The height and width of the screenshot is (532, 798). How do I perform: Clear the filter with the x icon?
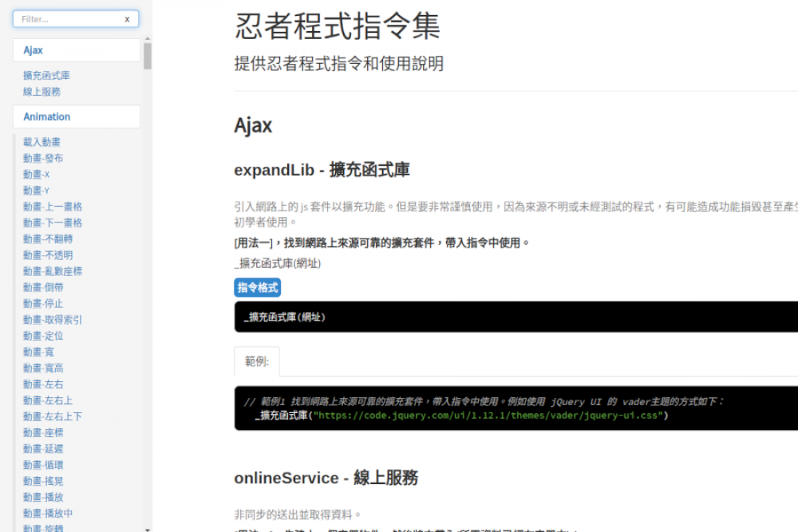(127, 19)
